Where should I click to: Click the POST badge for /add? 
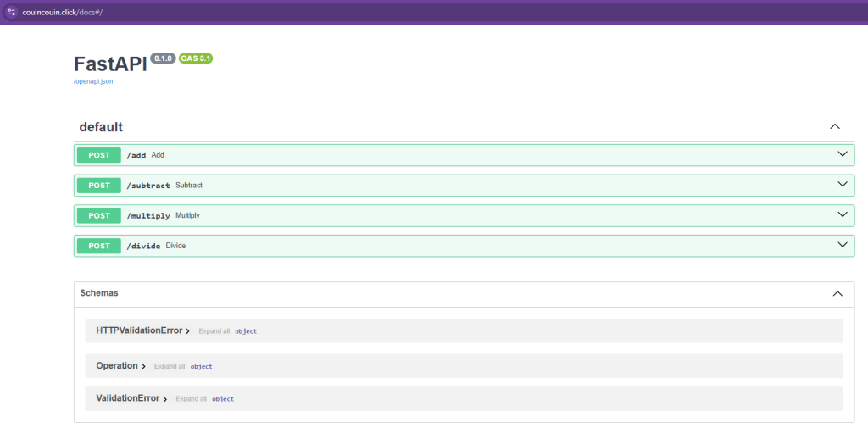coord(99,155)
